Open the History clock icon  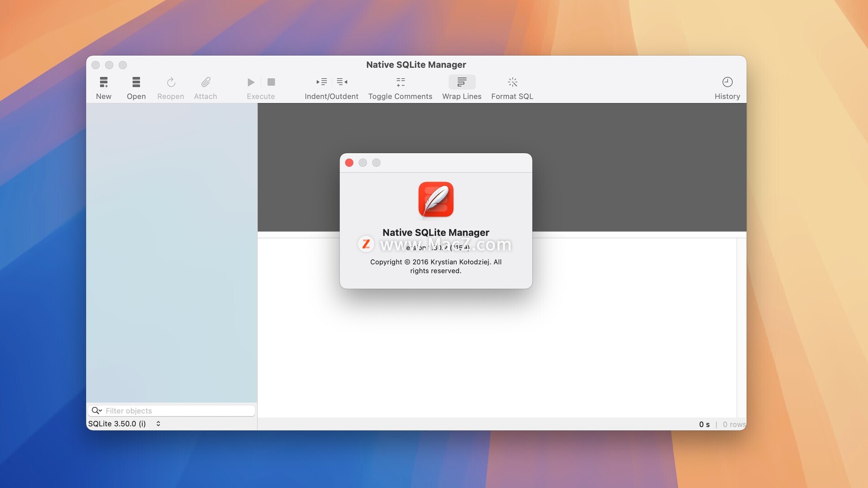(x=727, y=82)
